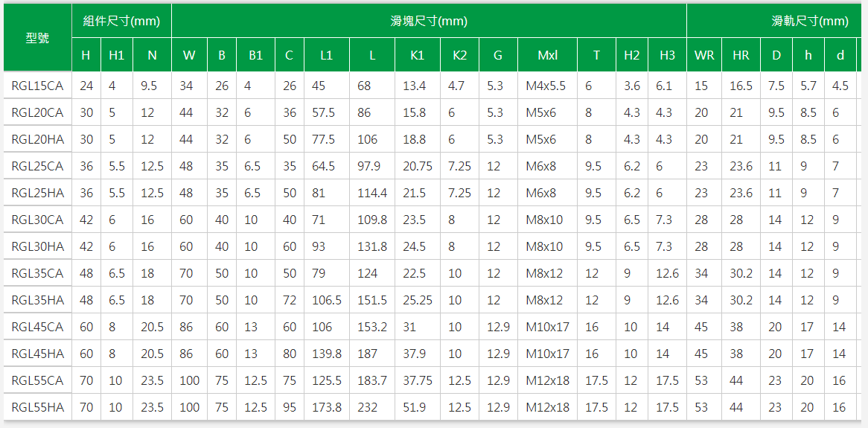Select the RGL20HA model name cell

pyautogui.click(x=37, y=139)
